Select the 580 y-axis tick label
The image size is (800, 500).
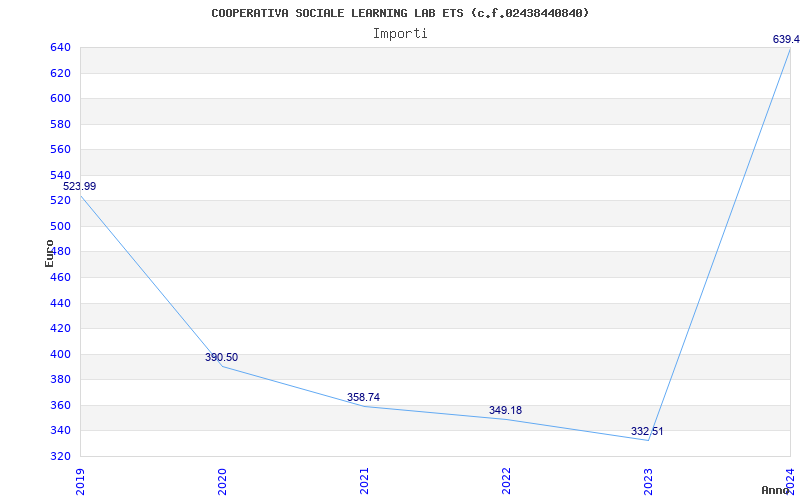click(60, 124)
